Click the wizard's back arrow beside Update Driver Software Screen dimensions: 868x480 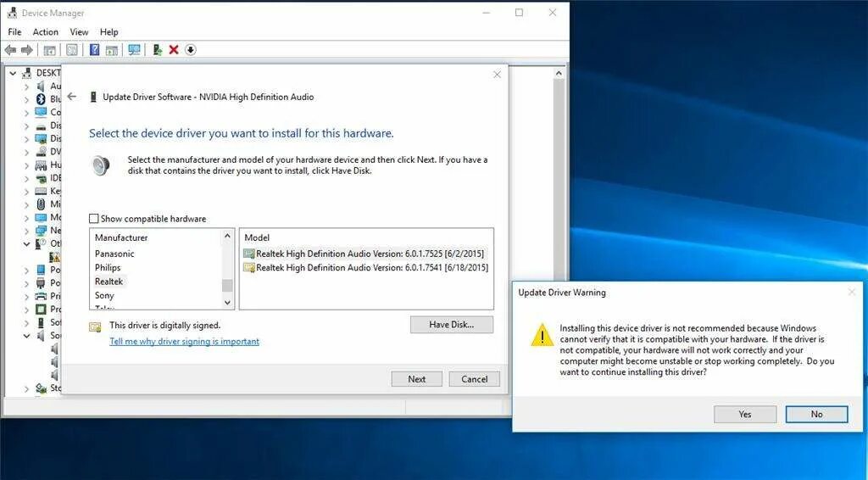tap(72, 97)
